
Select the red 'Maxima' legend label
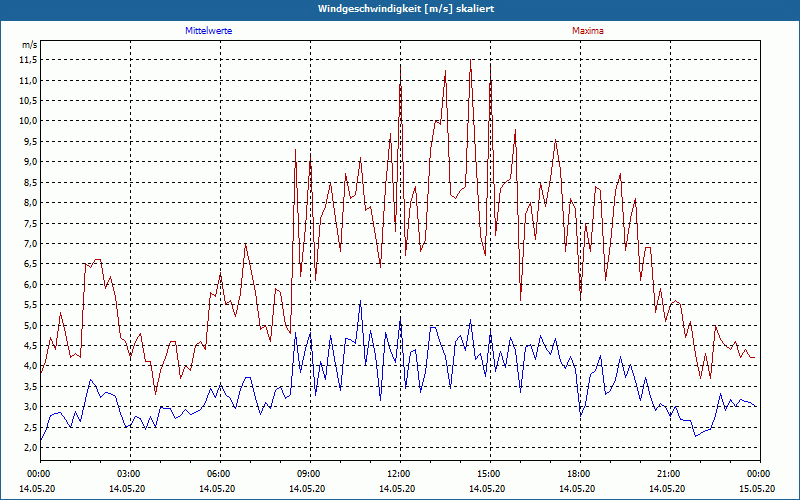click(x=588, y=31)
